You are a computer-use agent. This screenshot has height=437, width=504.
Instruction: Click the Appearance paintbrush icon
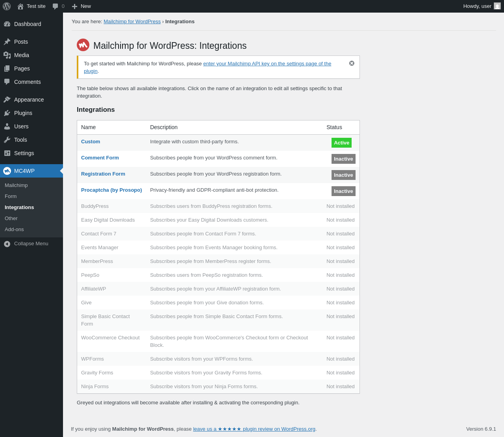pyautogui.click(x=7, y=100)
